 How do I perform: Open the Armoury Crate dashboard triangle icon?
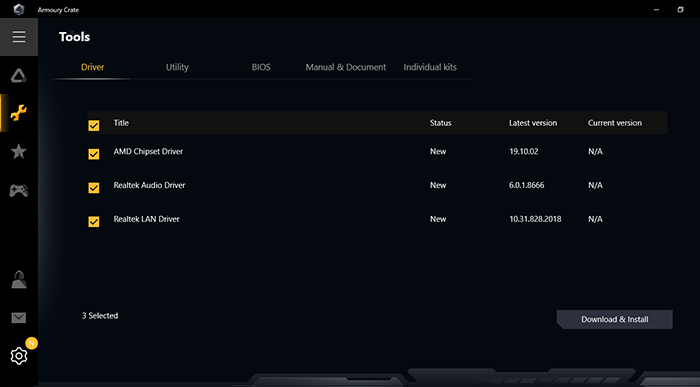19,75
